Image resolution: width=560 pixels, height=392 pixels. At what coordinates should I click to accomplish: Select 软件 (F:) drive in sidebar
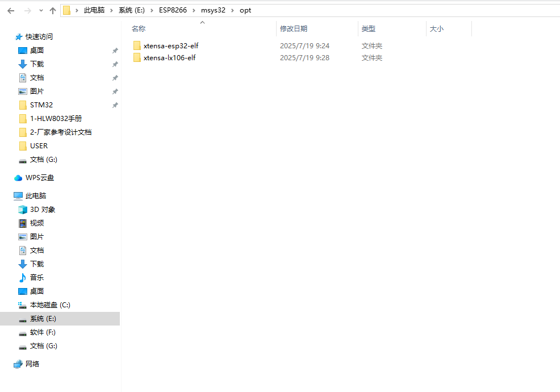(x=43, y=332)
